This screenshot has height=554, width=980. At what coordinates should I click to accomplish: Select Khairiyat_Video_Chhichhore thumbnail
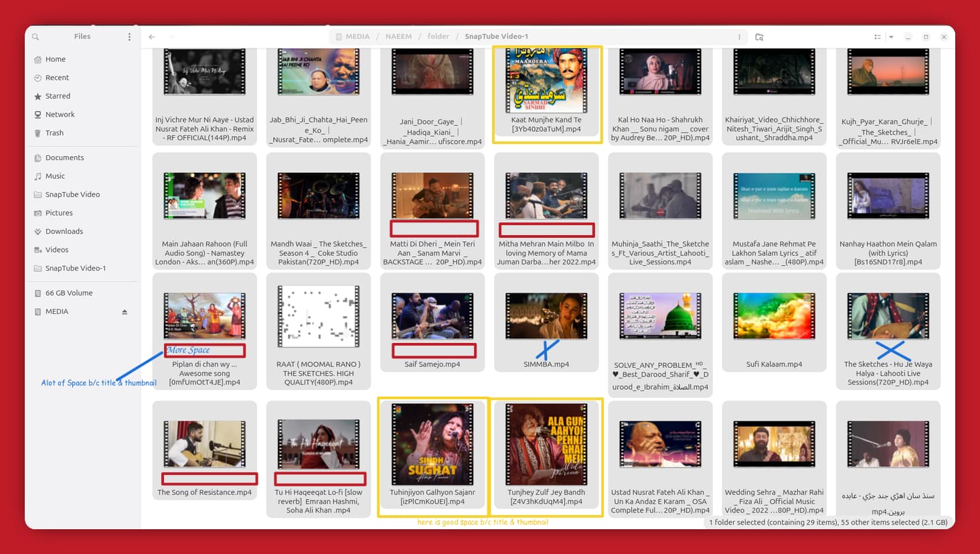[774, 72]
